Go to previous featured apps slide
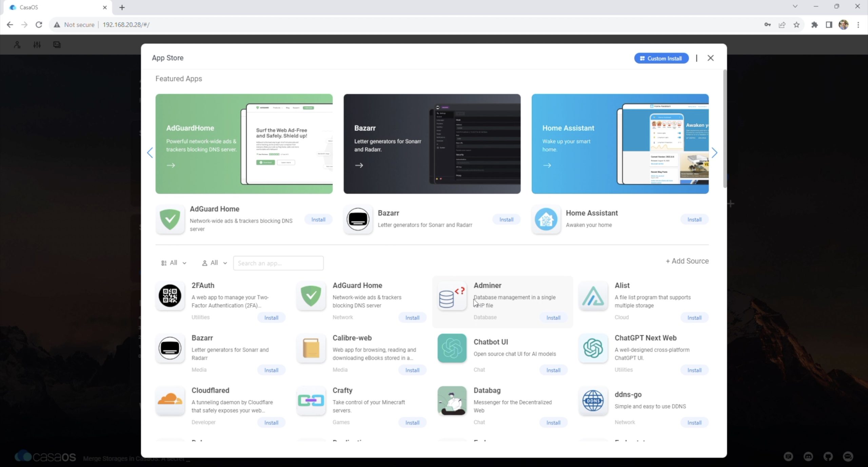The height and width of the screenshot is (467, 868). click(150, 153)
